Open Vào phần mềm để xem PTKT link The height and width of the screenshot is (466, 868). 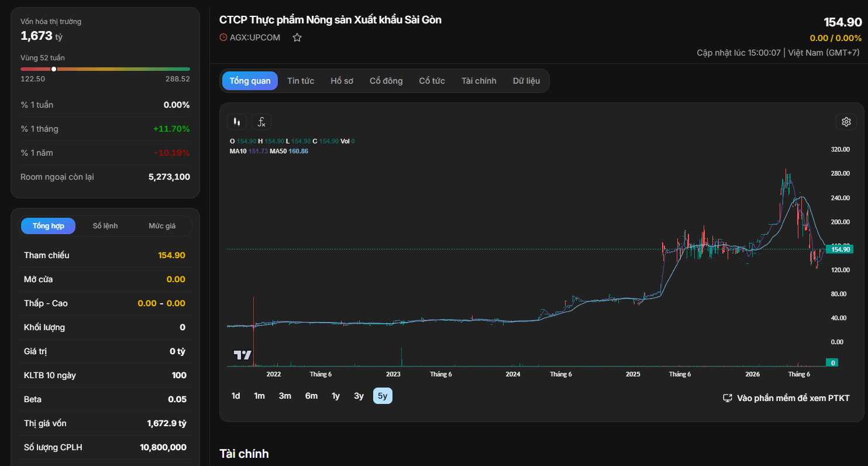point(786,398)
